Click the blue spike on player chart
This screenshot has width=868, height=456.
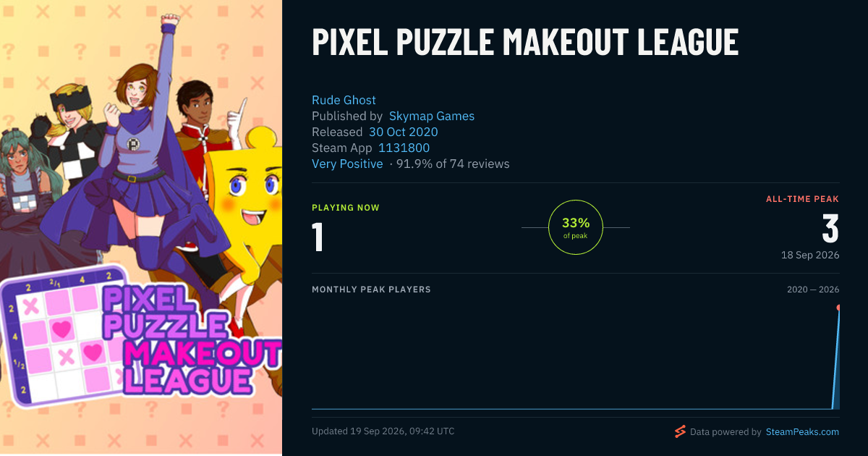pos(835,359)
